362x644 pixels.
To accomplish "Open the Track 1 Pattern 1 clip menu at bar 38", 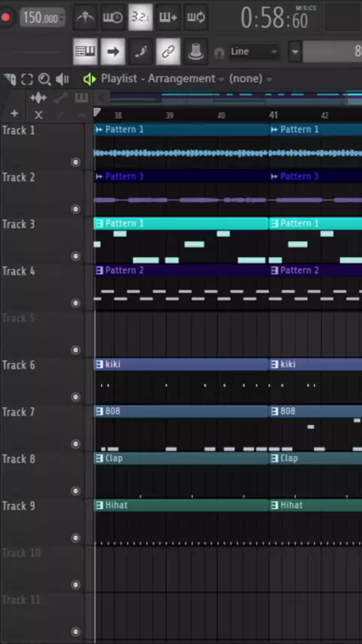I will (x=99, y=130).
